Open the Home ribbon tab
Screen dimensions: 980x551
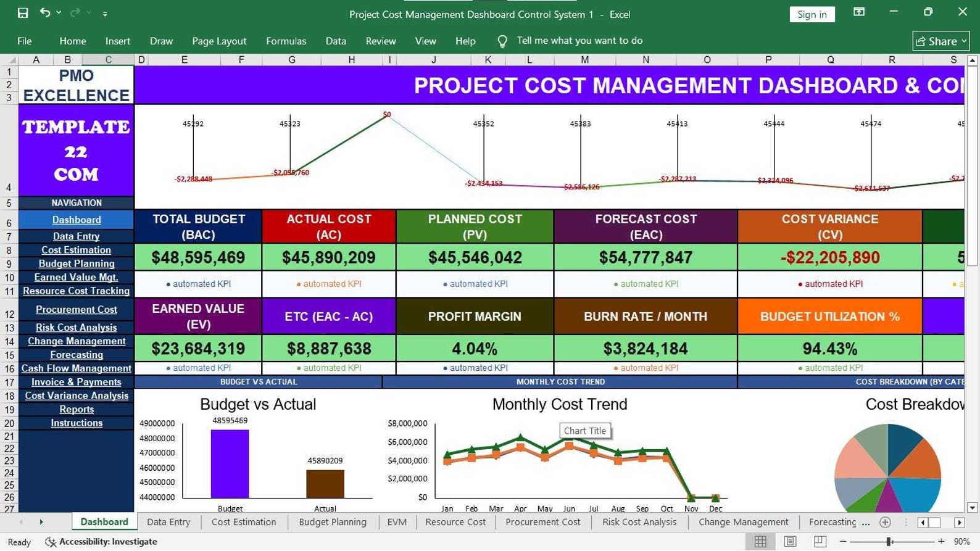[73, 41]
